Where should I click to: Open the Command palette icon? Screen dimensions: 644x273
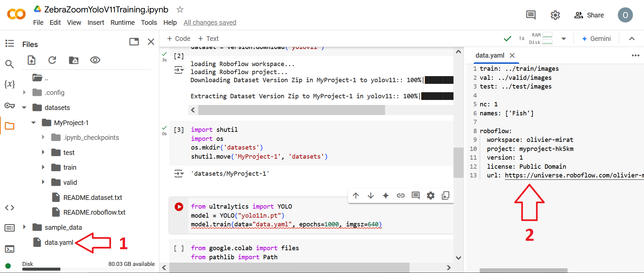click(9, 228)
